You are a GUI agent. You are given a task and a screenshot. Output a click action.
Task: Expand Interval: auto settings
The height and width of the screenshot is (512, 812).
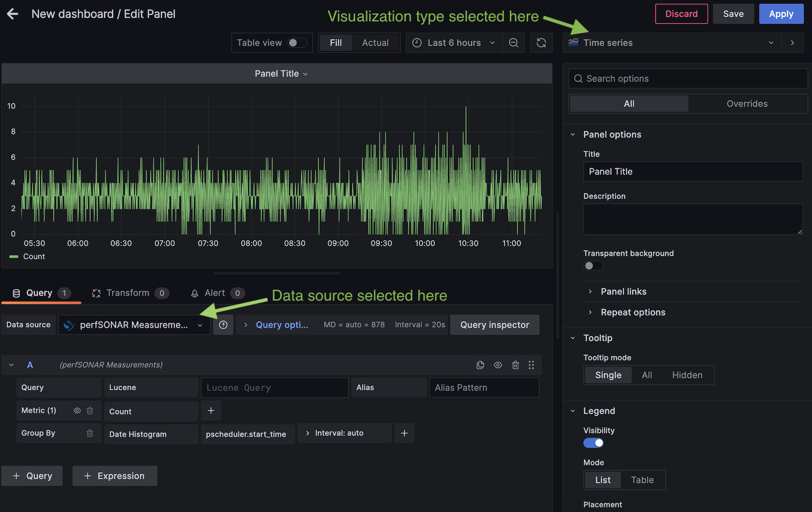pyautogui.click(x=344, y=433)
